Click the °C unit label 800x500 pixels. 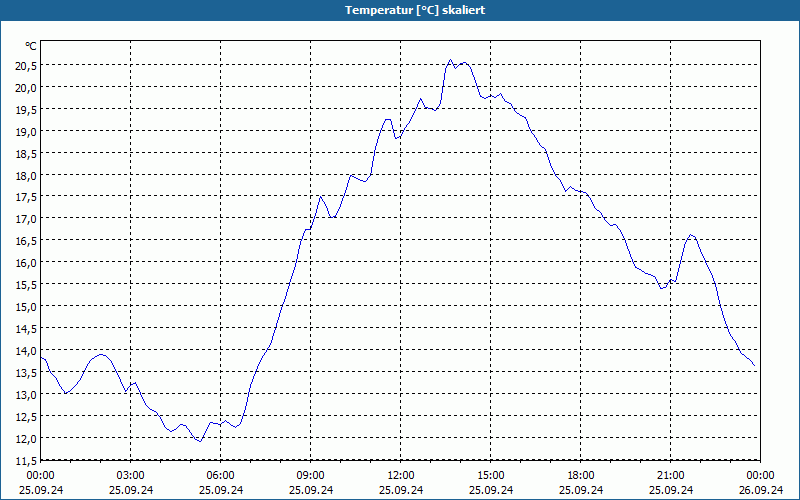(x=31, y=46)
